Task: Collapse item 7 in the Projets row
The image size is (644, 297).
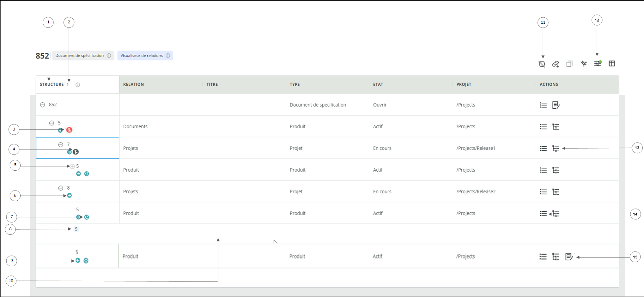Action: tap(61, 145)
